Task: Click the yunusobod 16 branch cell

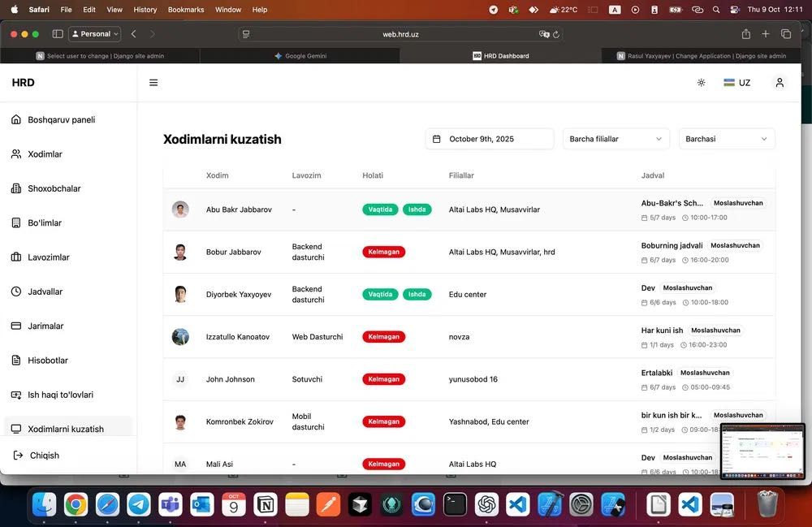Action: tap(473, 379)
